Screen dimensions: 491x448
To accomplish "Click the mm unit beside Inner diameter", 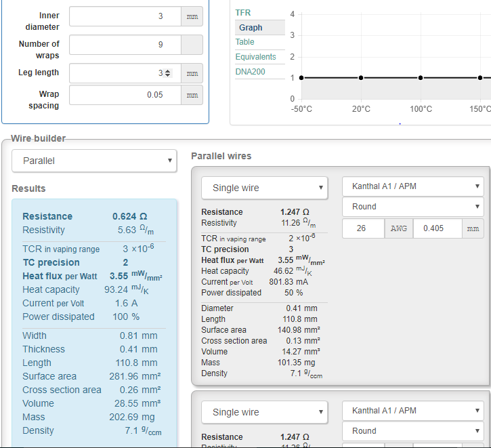I will pyautogui.click(x=192, y=16).
